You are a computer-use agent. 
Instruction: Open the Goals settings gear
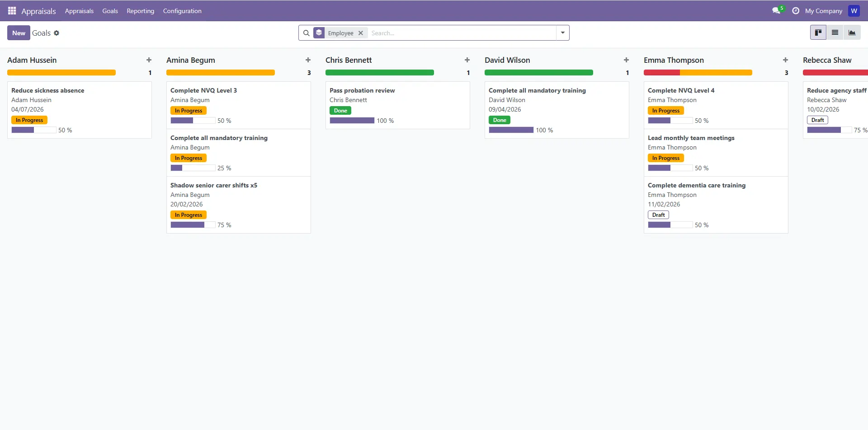click(x=57, y=33)
